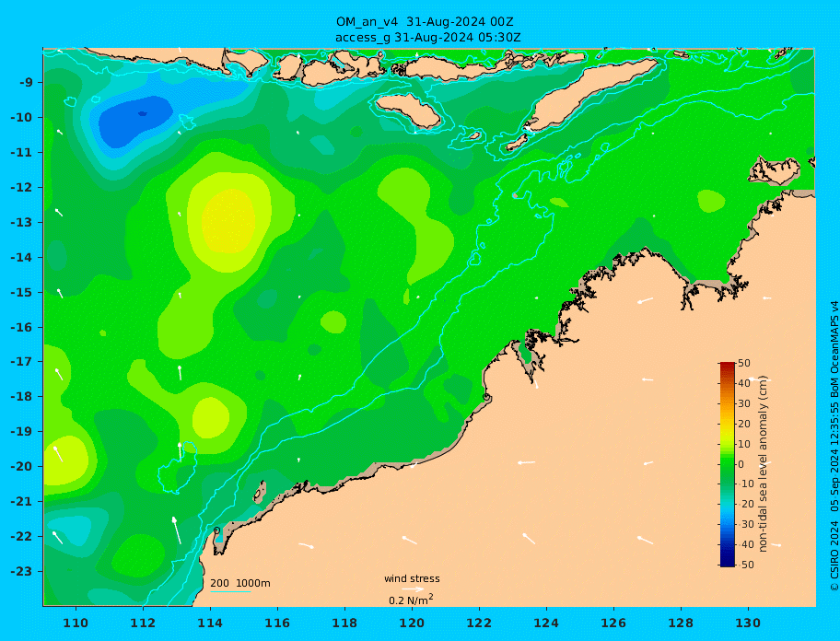Click latitude axis tick label "-22"
This screenshot has width=840, height=641.
coord(21,537)
